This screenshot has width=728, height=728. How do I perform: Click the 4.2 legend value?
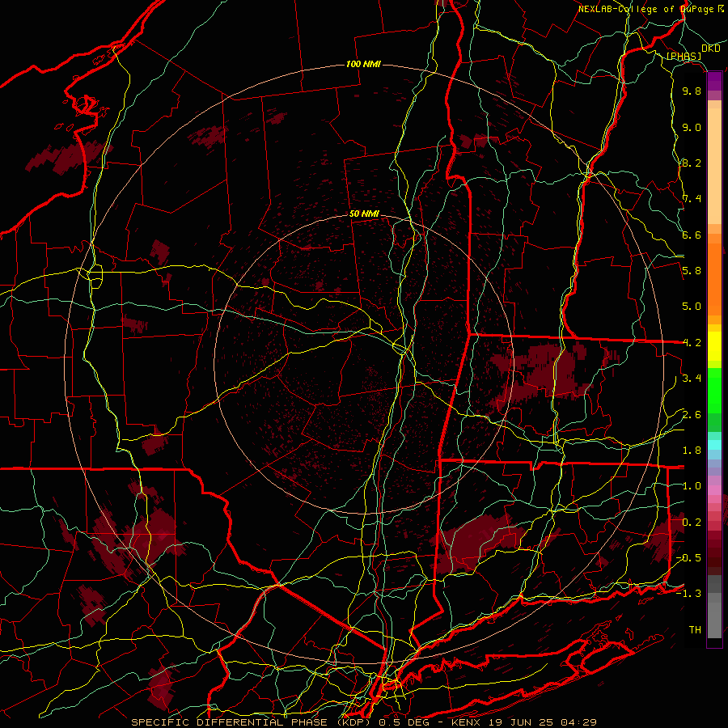tap(692, 343)
